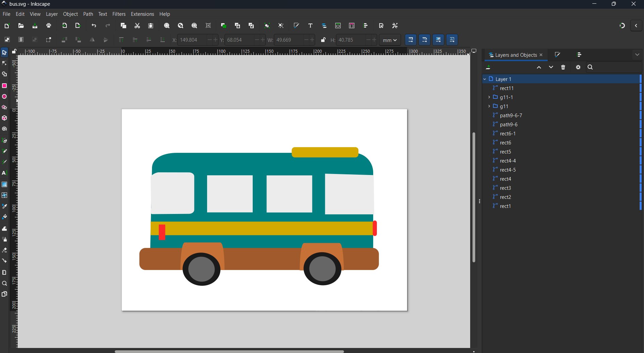Open the Path menu
The width and height of the screenshot is (644, 353).
(x=88, y=14)
